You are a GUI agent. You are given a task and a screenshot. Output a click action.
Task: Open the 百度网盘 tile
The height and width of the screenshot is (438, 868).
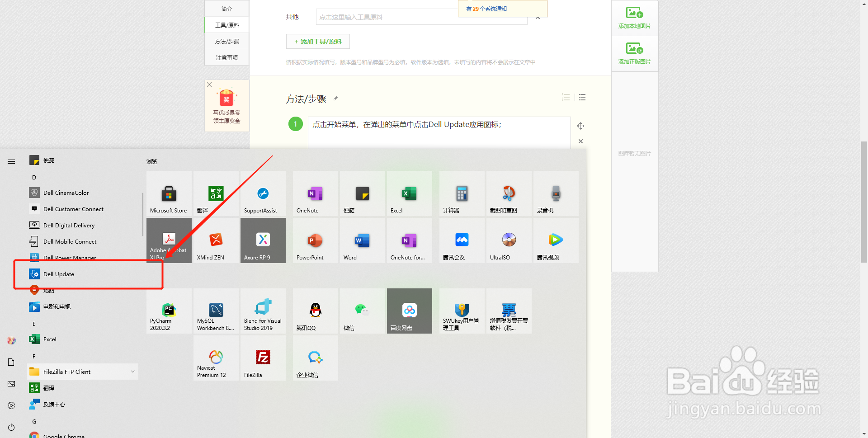[x=410, y=311]
